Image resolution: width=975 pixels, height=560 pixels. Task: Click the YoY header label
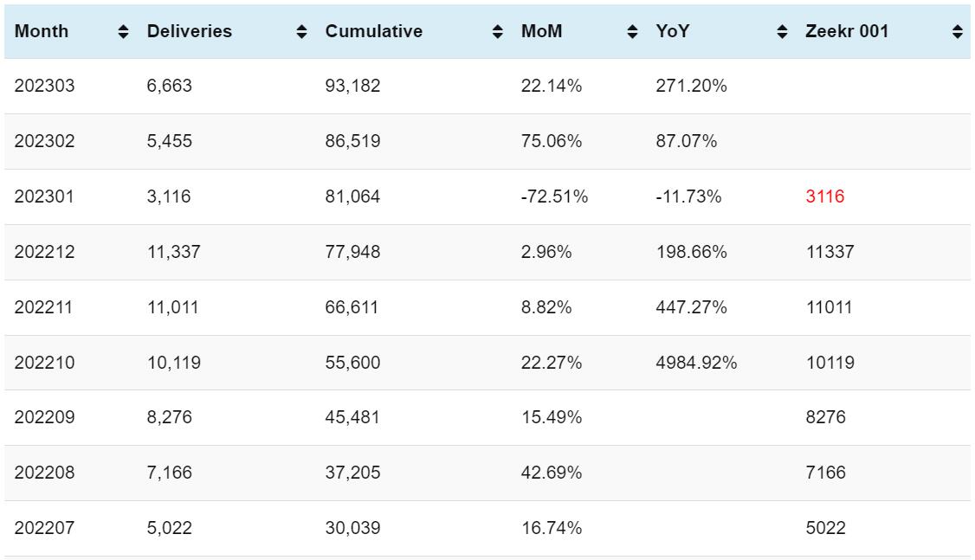click(x=672, y=32)
